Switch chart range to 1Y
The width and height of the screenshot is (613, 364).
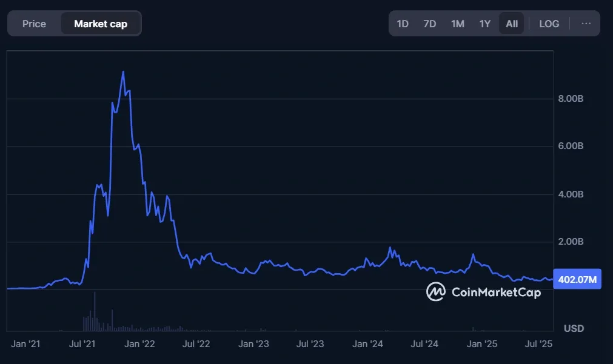pos(485,24)
